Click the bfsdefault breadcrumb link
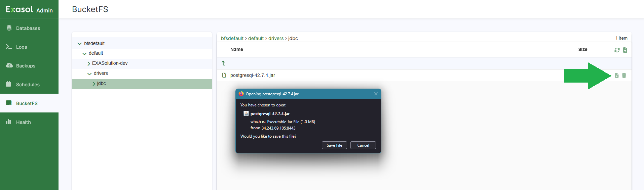The width and height of the screenshot is (644, 190). pyautogui.click(x=232, y=38)
